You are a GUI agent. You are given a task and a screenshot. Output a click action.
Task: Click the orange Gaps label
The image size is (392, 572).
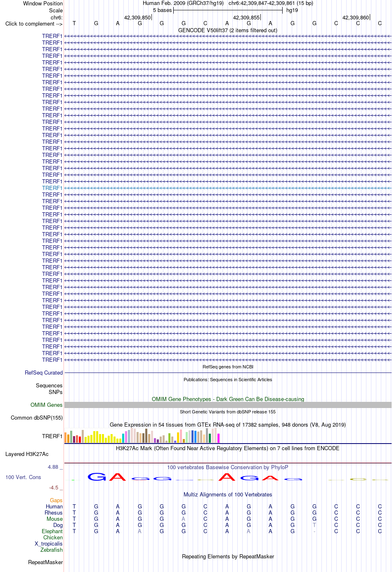point(56,501)
